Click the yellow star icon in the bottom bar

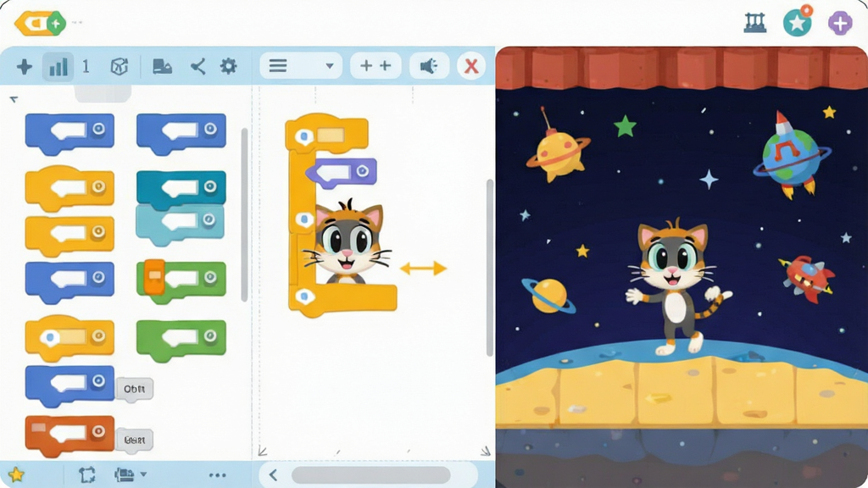(16, 474)
